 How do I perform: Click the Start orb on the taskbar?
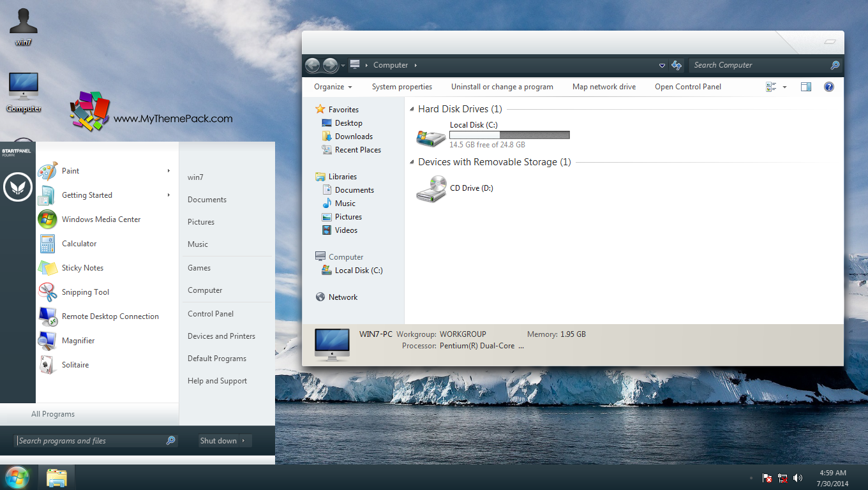pos(17,477)
